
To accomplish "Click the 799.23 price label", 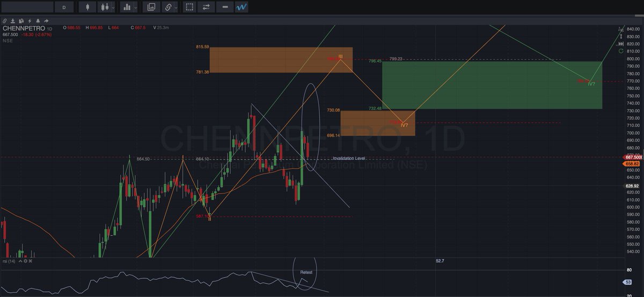I will [396, 59].
